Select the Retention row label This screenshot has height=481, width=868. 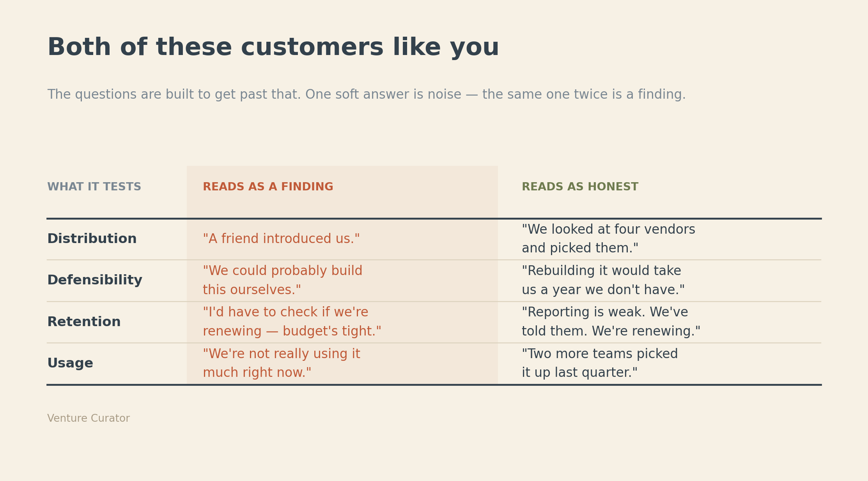[84, 322]
